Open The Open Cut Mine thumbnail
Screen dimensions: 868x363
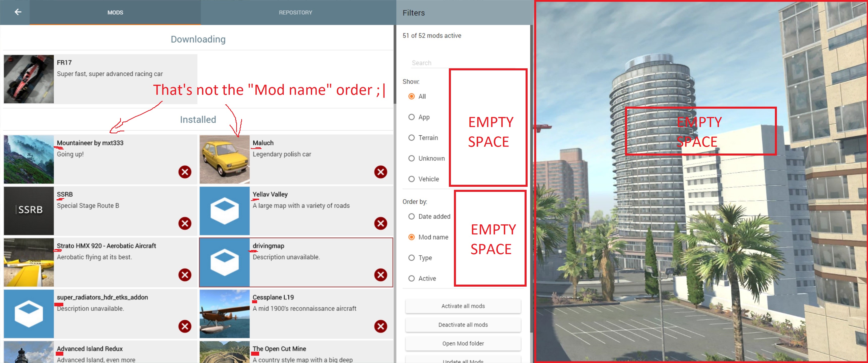[224, 352]
